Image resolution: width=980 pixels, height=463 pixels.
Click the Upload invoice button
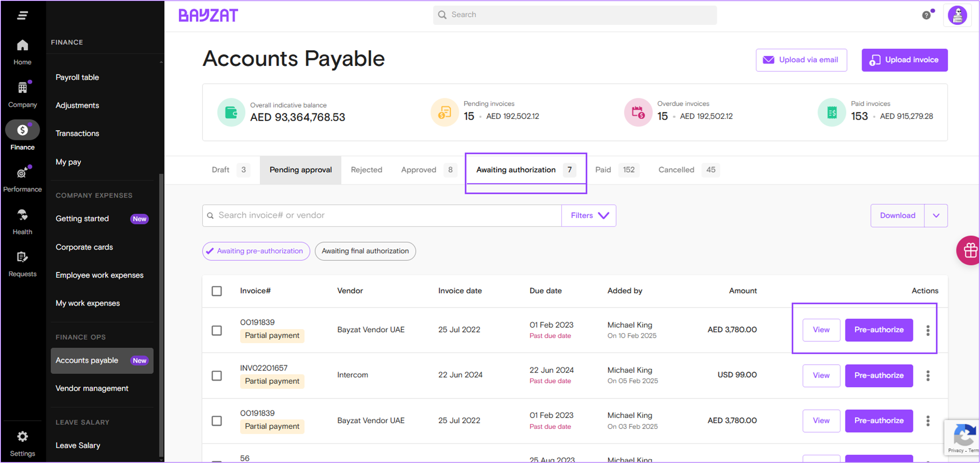click(904, 60)
